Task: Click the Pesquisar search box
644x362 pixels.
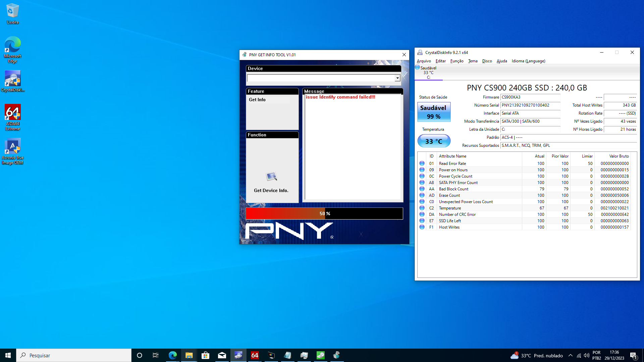Action: pyautogui.click(x=74, y=355)
